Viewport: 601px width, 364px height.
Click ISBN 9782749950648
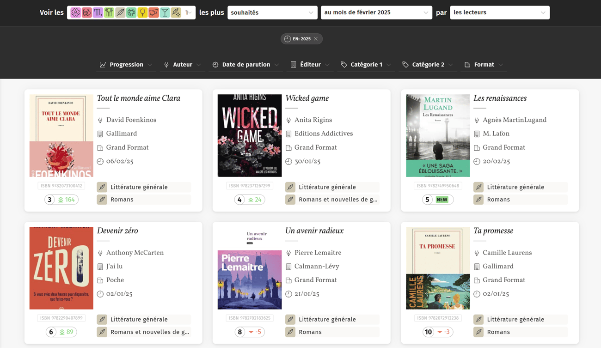438,186
